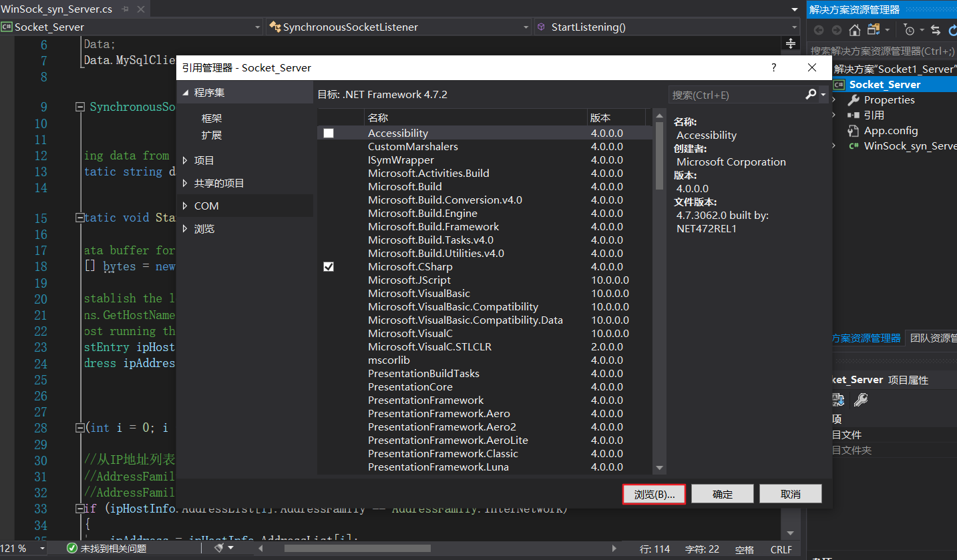Collapse code block at line 28
Image resolution: width=957 pixels, height=560 pixels.
click(x=80, y=428)
